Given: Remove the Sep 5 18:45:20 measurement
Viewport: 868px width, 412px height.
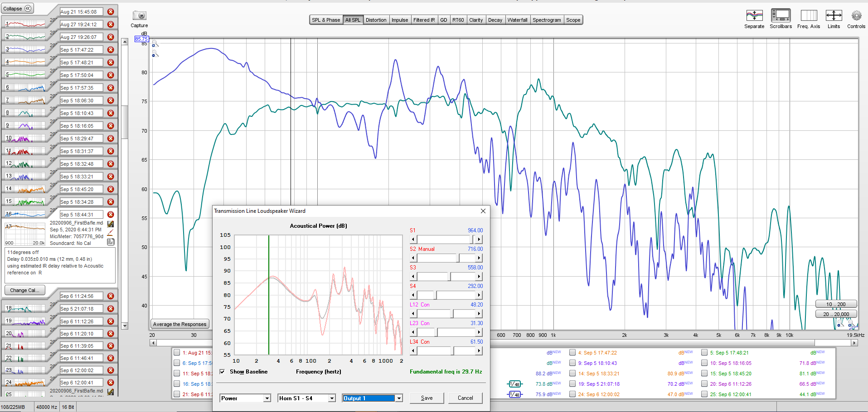Looking at the screenshot, I should point(111,189).
